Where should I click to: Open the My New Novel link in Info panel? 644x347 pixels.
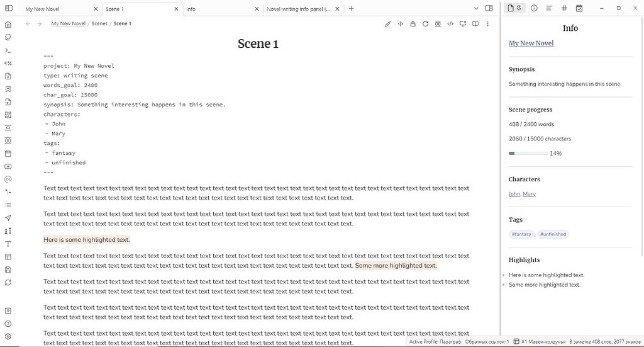point(531,43)
